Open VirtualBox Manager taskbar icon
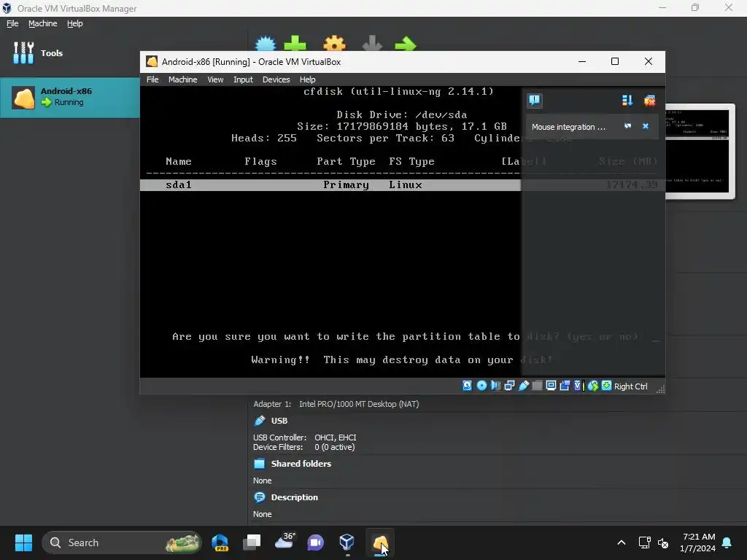 pos(347,542)
